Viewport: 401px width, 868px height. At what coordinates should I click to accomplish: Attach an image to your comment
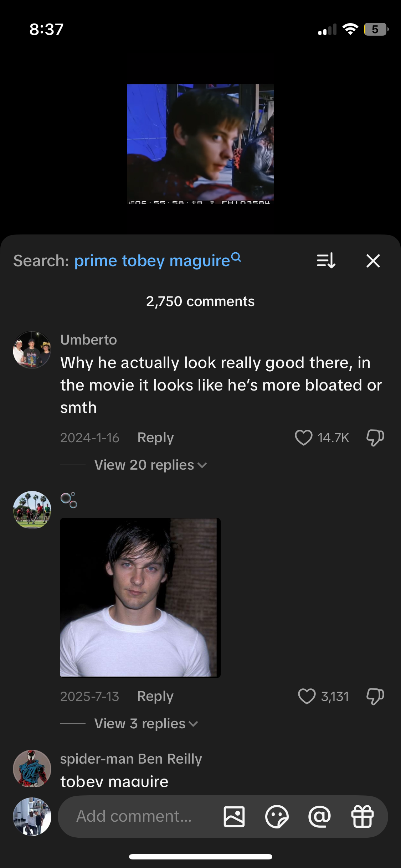tap(234, 816)
